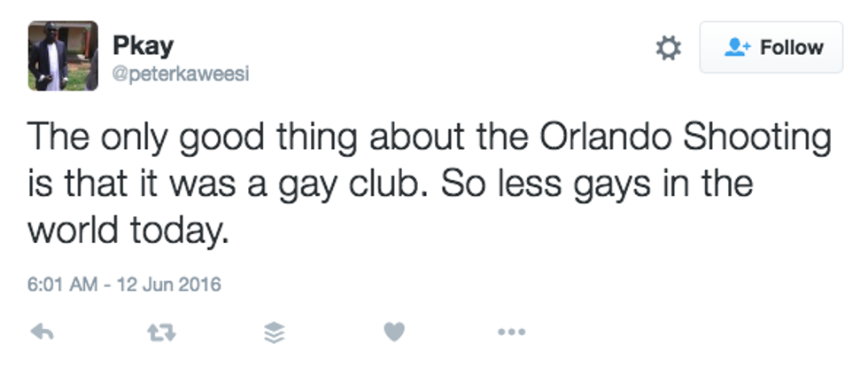
Task: Like the tweet with the heart icon
Action: point(394,332)
